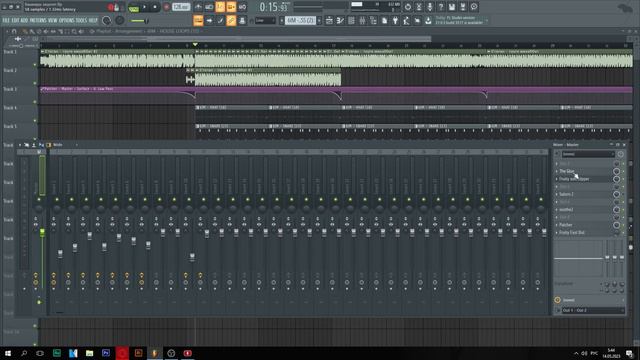The height and width of the screenshot is (360, 640).
Task: Toggle Fruity soft clipper on/off knob
Action: pos(616,179)
